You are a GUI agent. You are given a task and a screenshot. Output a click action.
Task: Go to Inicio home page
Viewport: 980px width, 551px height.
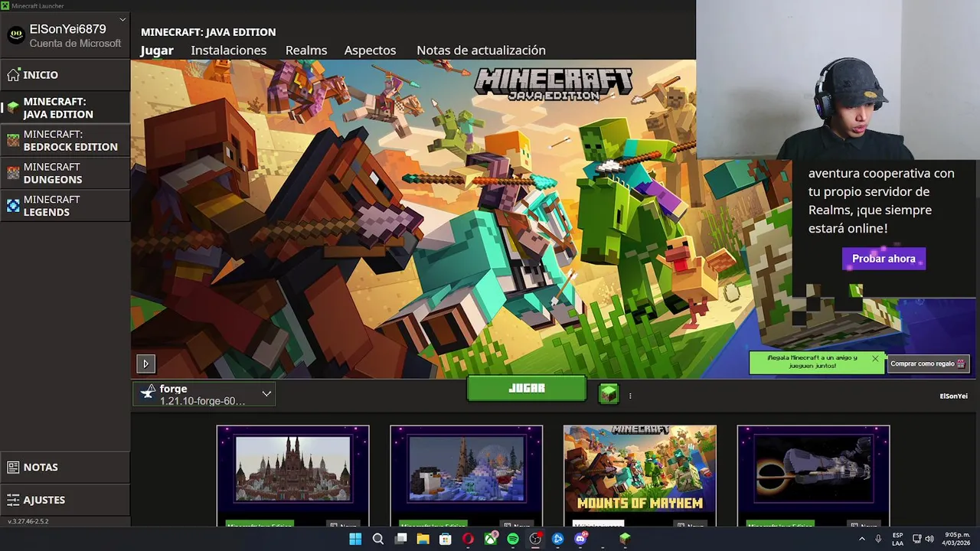point(65,75)
